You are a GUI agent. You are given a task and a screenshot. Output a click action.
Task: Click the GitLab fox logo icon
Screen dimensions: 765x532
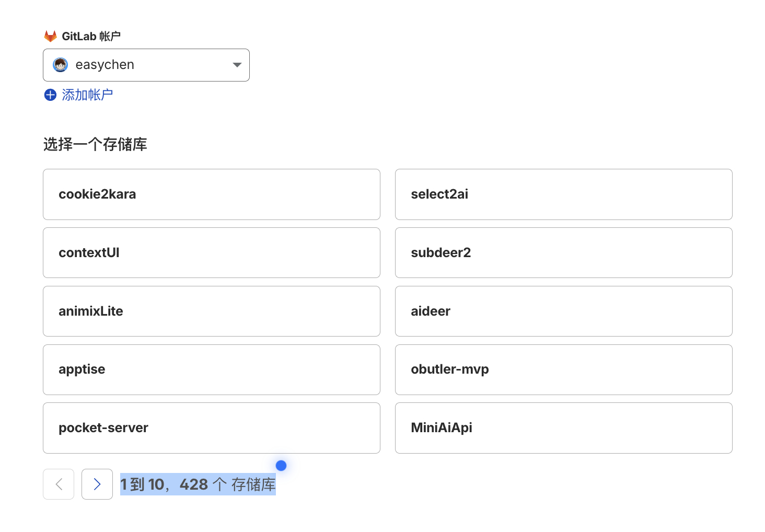point(51,36)
